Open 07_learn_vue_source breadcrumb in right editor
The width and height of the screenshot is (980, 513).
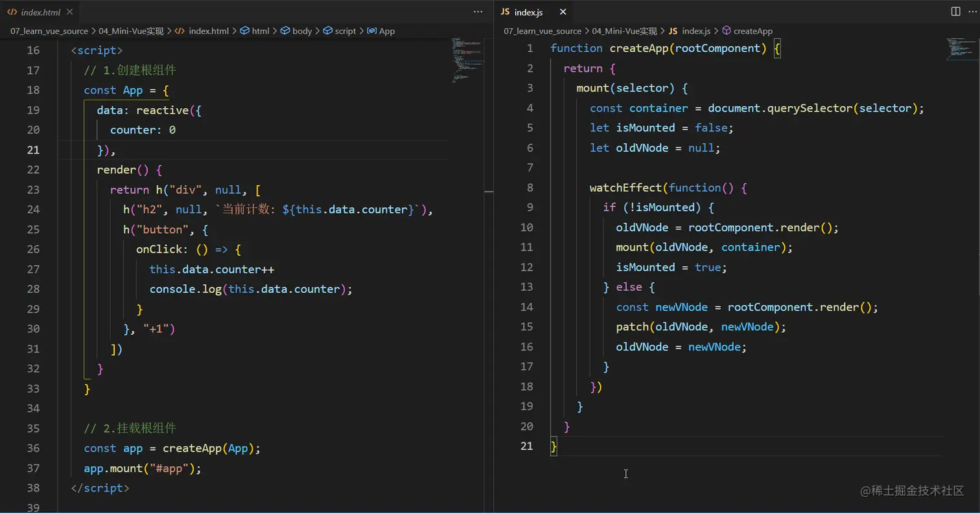pyautogui.click(x=542, y=31)
